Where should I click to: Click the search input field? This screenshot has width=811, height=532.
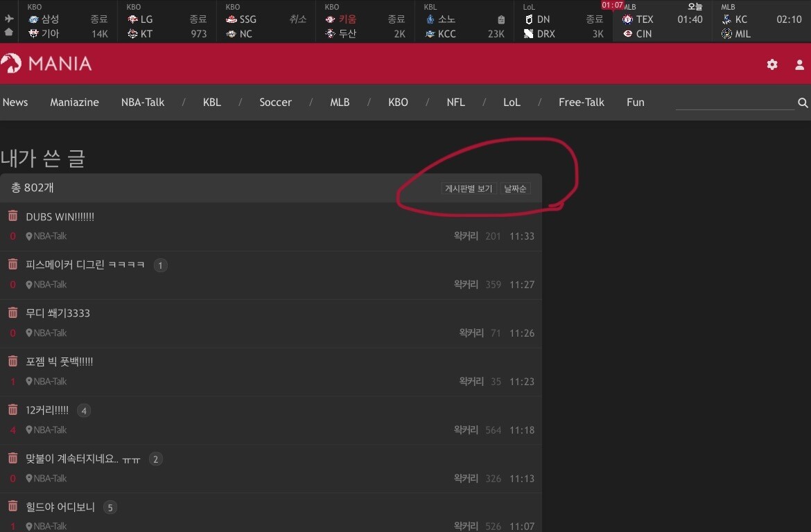(735, 103)
